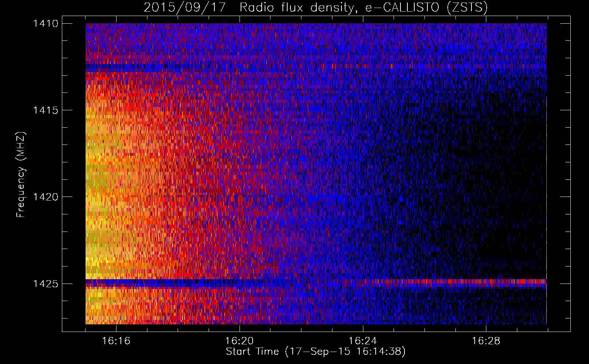Click the 16:24 time axis label
This screenshot has width=589, height=364.
tap(363, 341)
